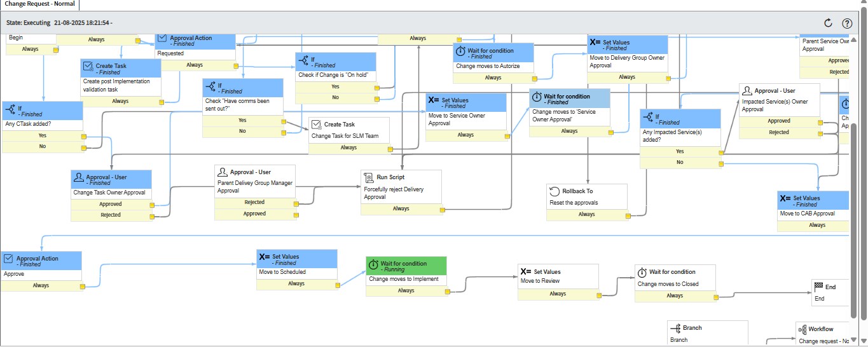868x347 pixels.
Task: Click 'No' under 'Check if Change is On hold'
Action: coord(335,97)
